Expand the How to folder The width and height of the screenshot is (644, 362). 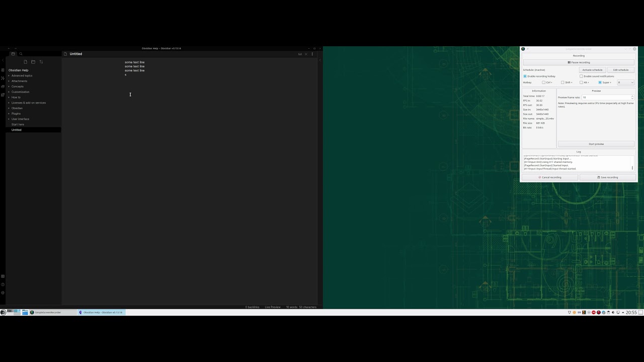(16, 98)
